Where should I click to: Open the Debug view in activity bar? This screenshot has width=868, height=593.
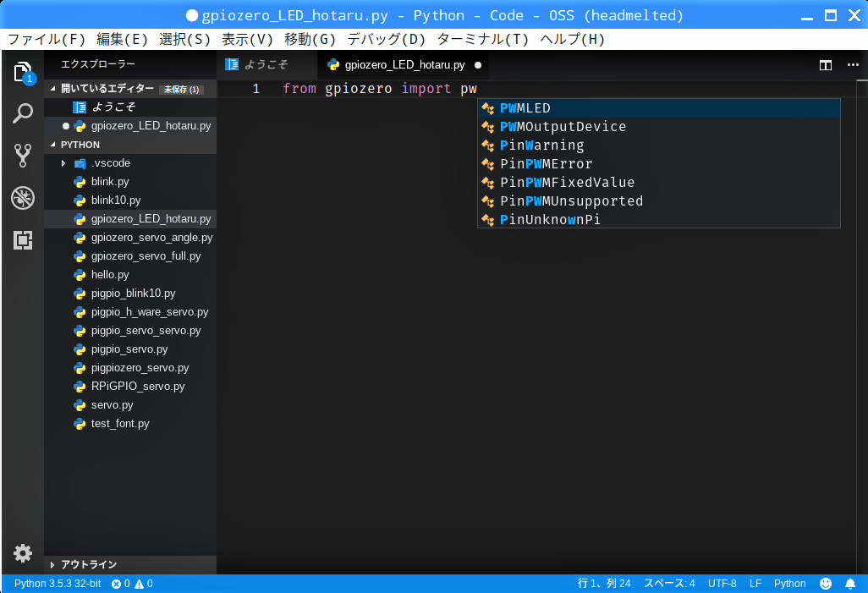click(x=23, y=198)
